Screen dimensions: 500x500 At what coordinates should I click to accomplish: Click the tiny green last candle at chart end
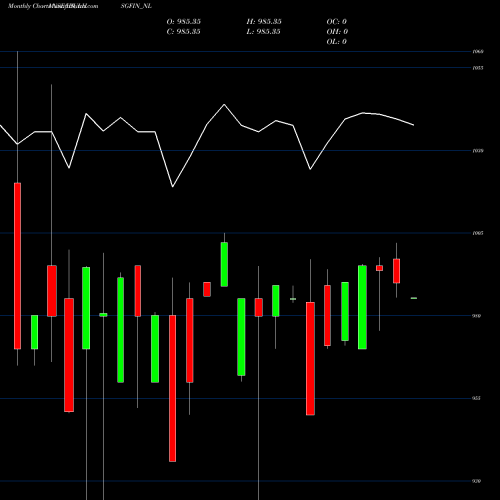click(x=414, y=298)
